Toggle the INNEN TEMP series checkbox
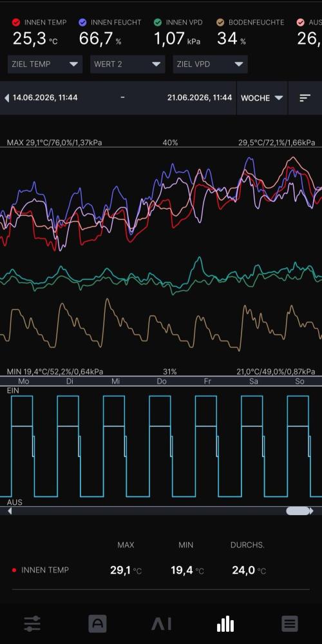The width and height of the screenshot is (322, 644). [16, 22]
